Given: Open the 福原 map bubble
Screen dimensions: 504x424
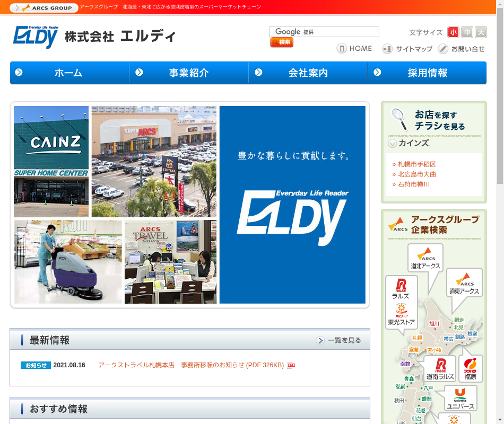Looking at the screenshot, I should (x=471, y=369).
